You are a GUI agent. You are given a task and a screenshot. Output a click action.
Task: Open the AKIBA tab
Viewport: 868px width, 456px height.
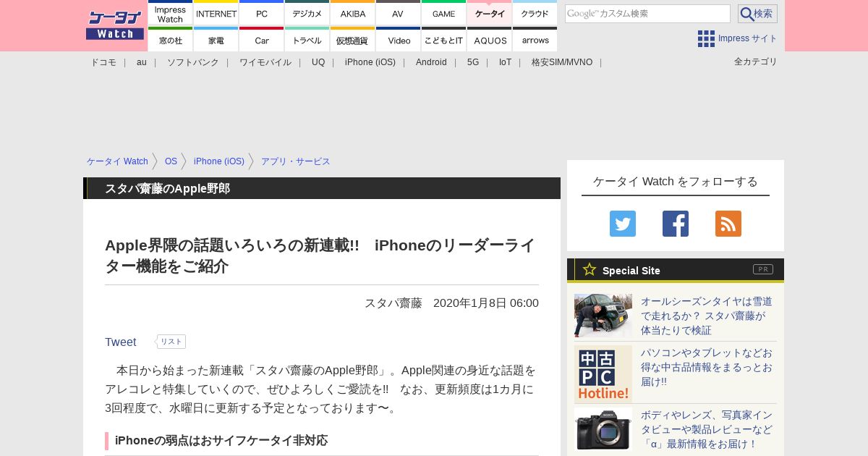pyautogui.click(x=353, y=13)
